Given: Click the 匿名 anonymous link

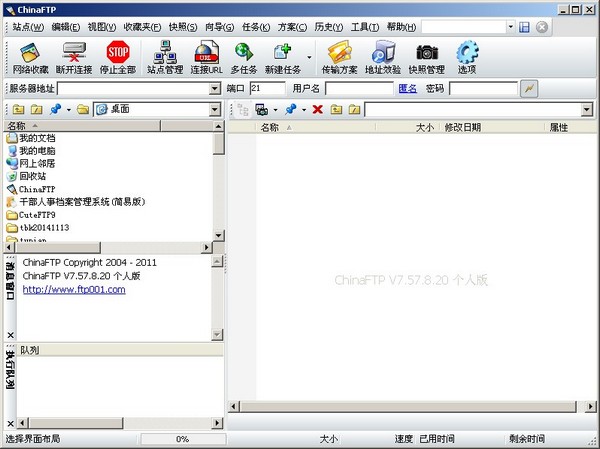Looking at the screenshot, I should pyautogui.click(x=408, y=89).
